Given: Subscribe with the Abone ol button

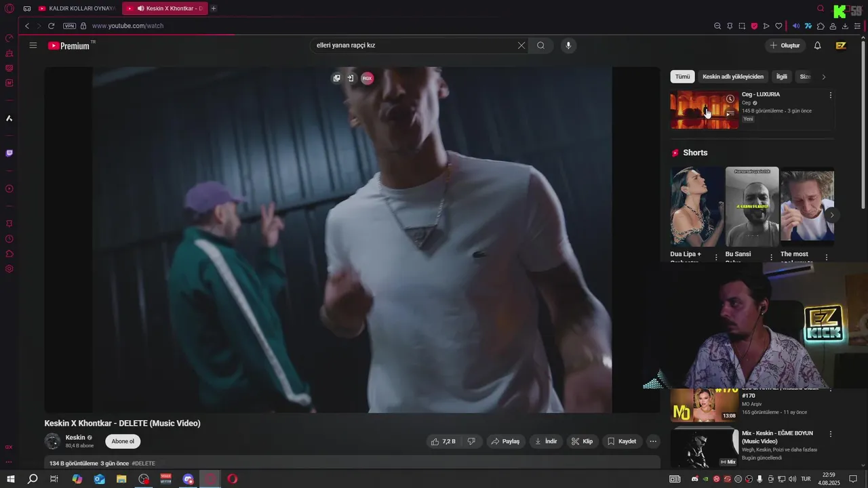Looking at the screenshot, I should coord(123,441).
